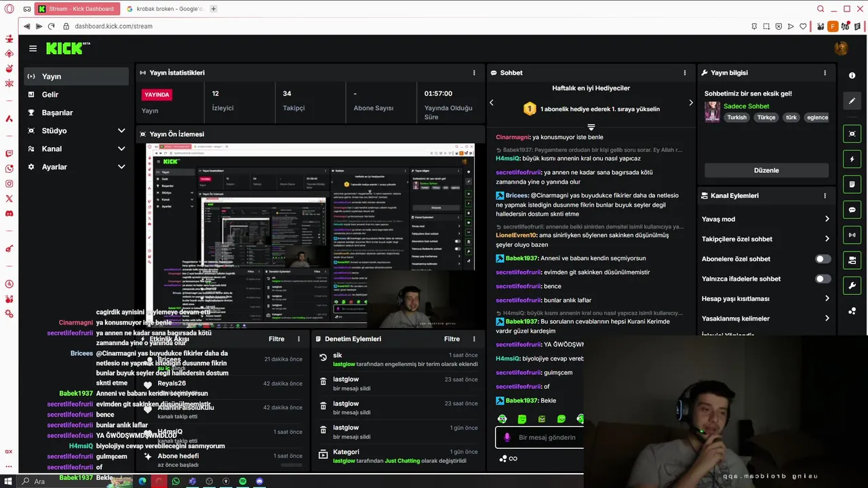Click the Turkish stream tag
This screenshot has height=488, width=868.
click(736, 117)
